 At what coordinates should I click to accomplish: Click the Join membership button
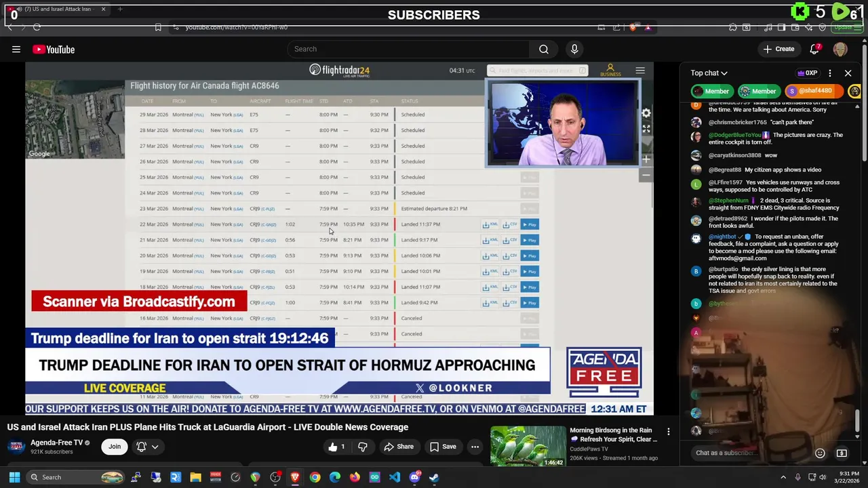pyautogui.click(x=115, y=447)
